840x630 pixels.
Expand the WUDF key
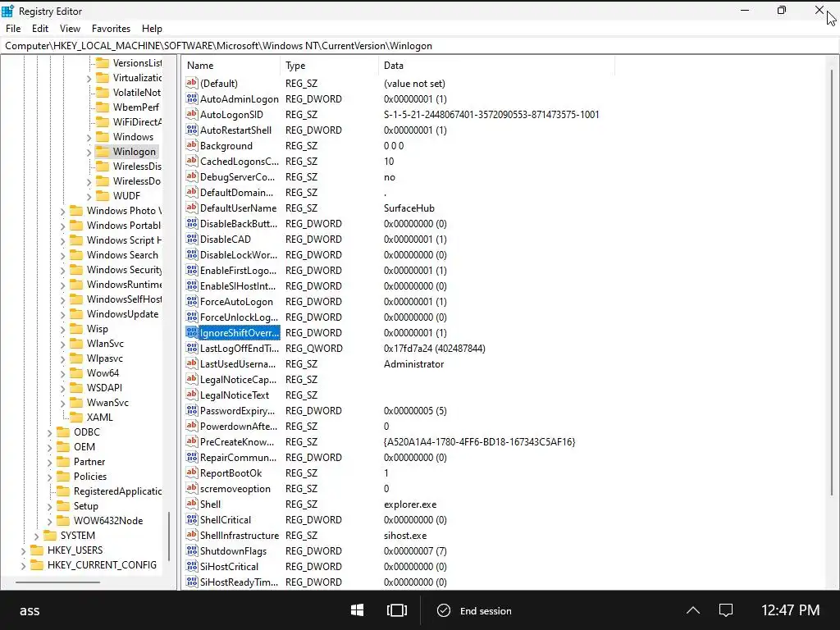tap(89, 197)
